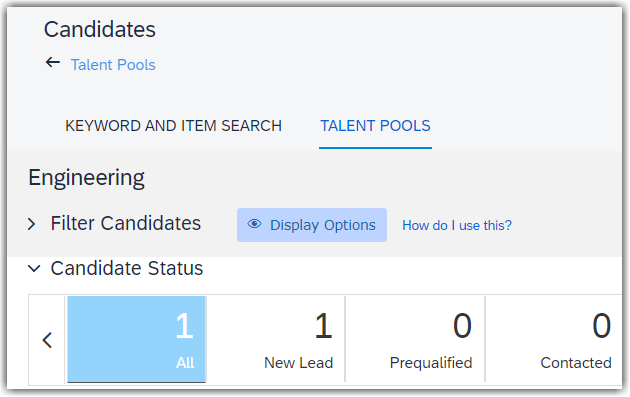Click the left chevron in status carousel
This screenshot has width=630, height=397.
pos(47,340)
